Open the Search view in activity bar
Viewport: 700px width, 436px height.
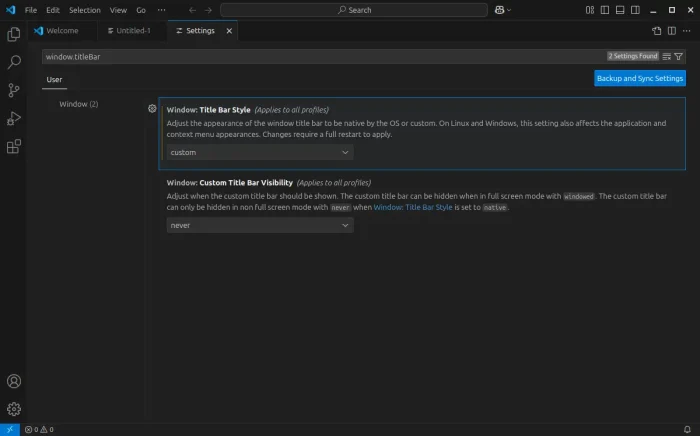point(13,62)
